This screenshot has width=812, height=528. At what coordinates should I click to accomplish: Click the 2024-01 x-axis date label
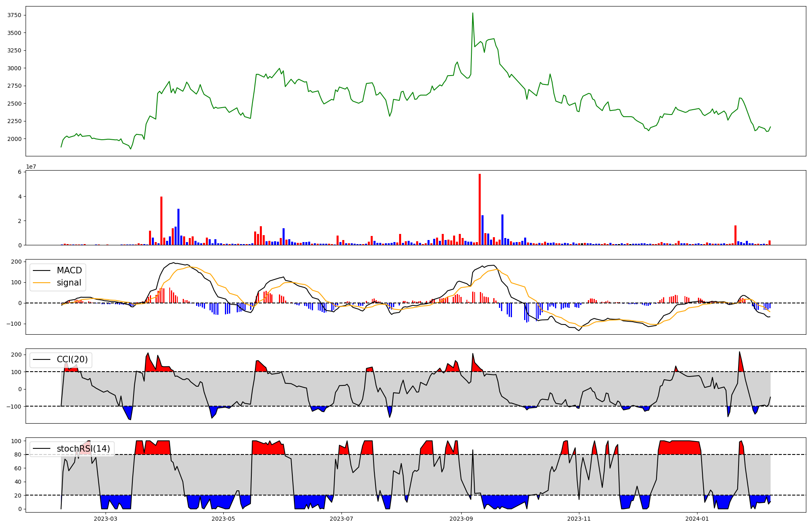[697, 519]
